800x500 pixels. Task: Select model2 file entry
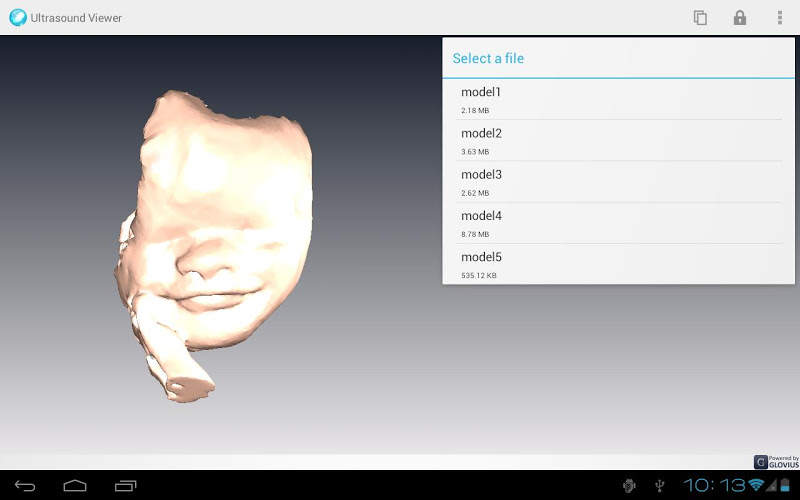point(618,141)
